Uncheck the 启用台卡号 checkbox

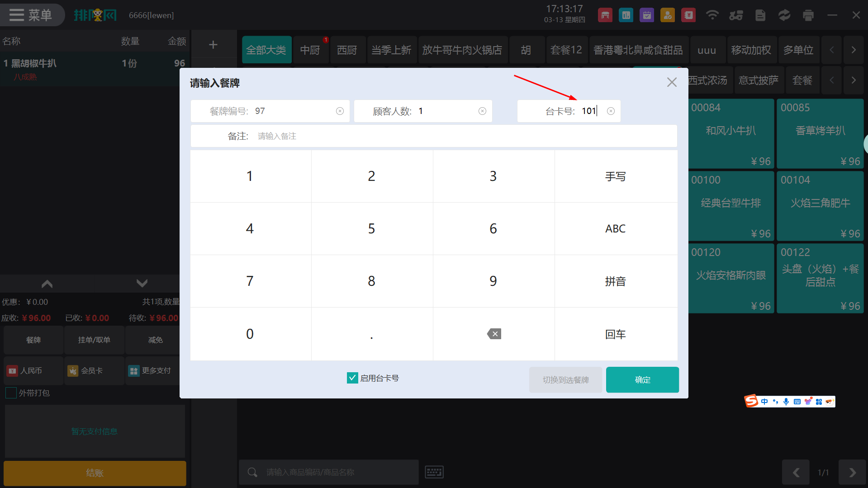coord(352,378)
